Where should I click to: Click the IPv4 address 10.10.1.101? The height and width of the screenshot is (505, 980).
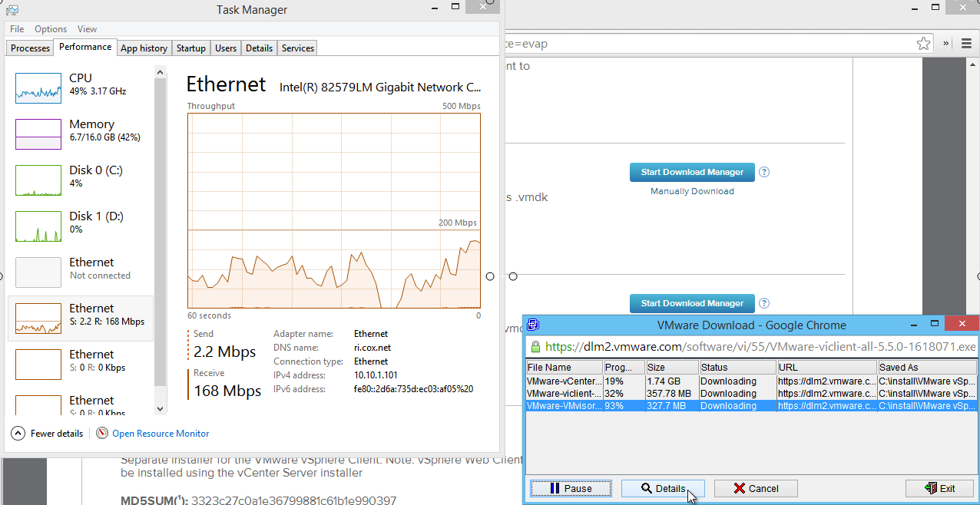coord(376,375)
